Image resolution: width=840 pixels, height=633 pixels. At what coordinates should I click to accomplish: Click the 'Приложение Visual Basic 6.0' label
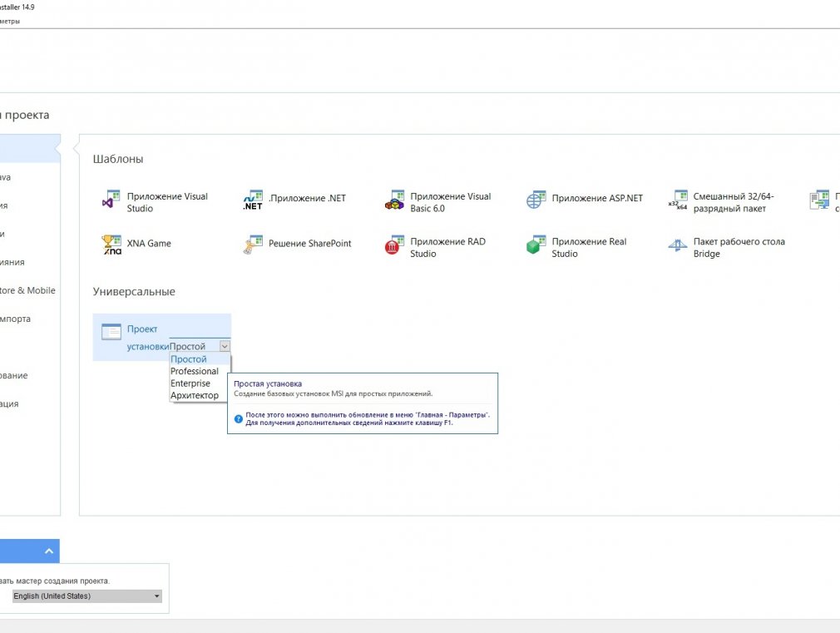(451, 203)
